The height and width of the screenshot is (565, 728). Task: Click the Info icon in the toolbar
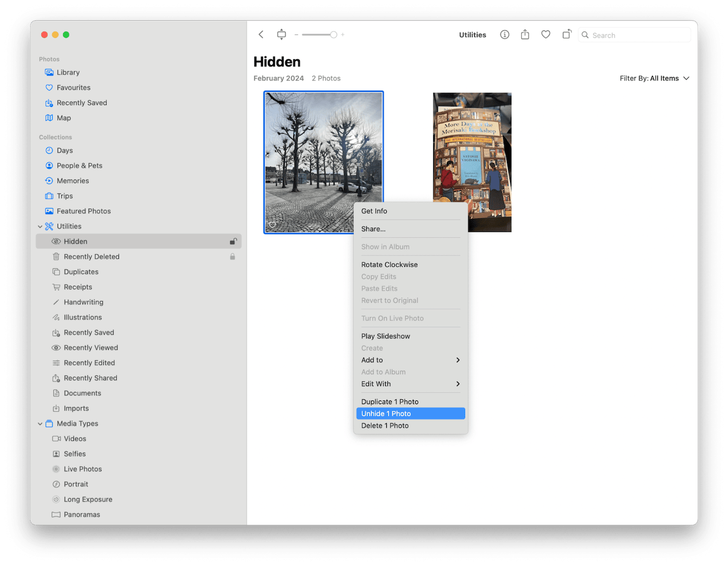coord(505,35)
